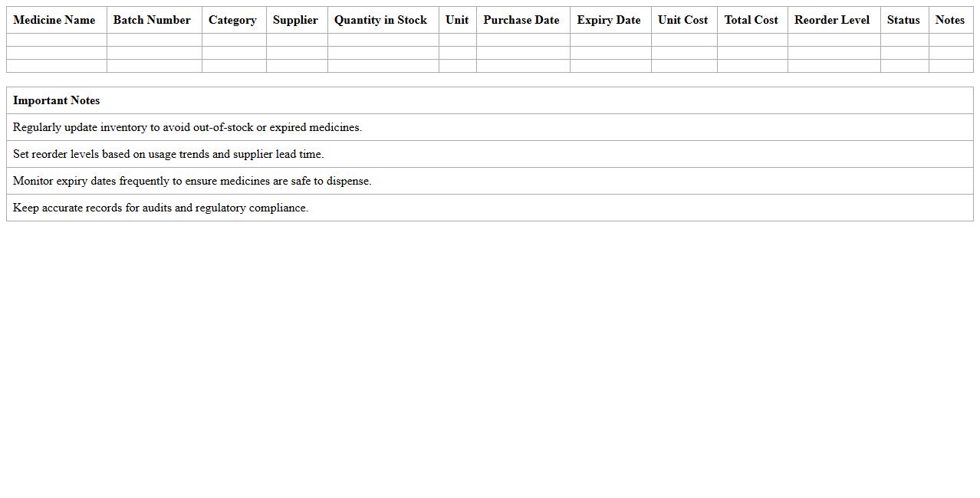This screenshot has width=980, height=498.
Task: Click the Reorder Level header
Action: click(832, 20)
